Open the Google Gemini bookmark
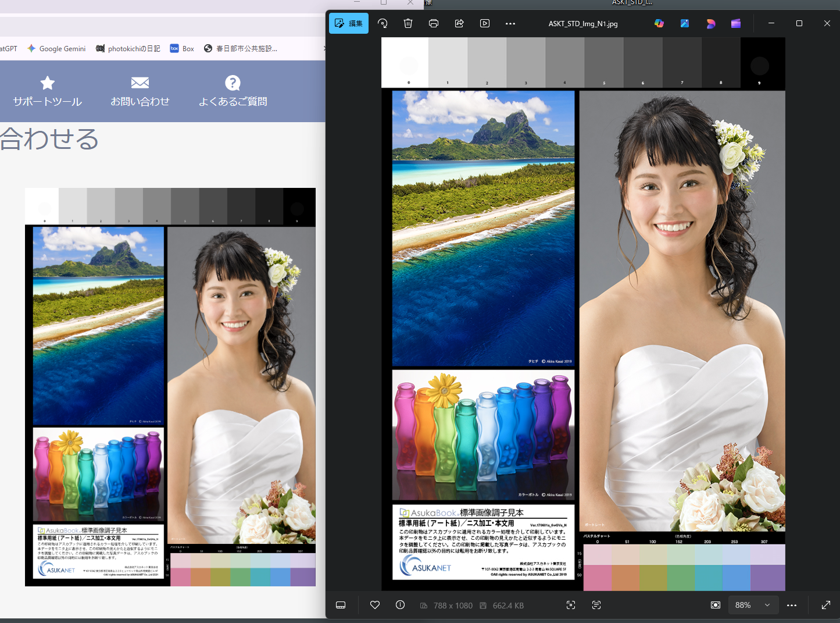Screen dimensions: 840x623 click(x=56, y=49)
